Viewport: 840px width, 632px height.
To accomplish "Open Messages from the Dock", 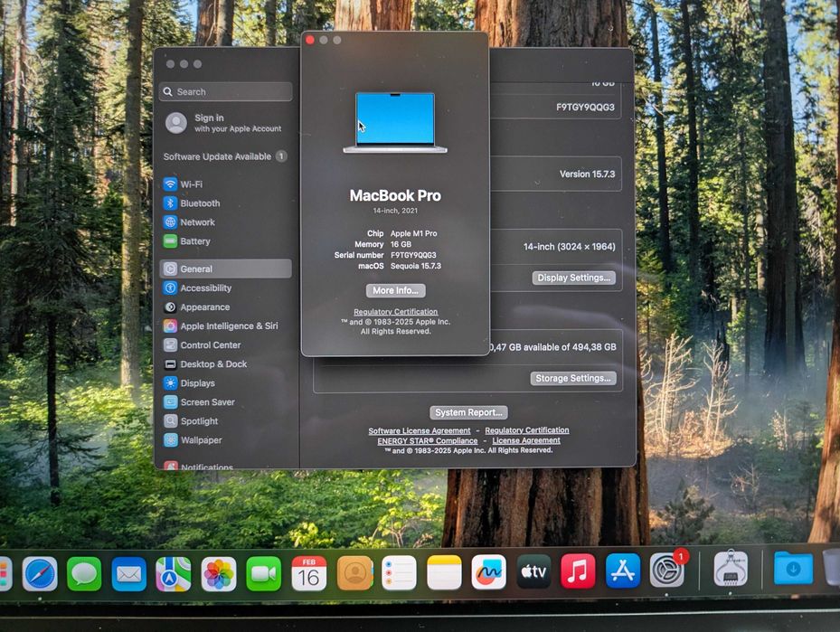I will tap(84, 573).
